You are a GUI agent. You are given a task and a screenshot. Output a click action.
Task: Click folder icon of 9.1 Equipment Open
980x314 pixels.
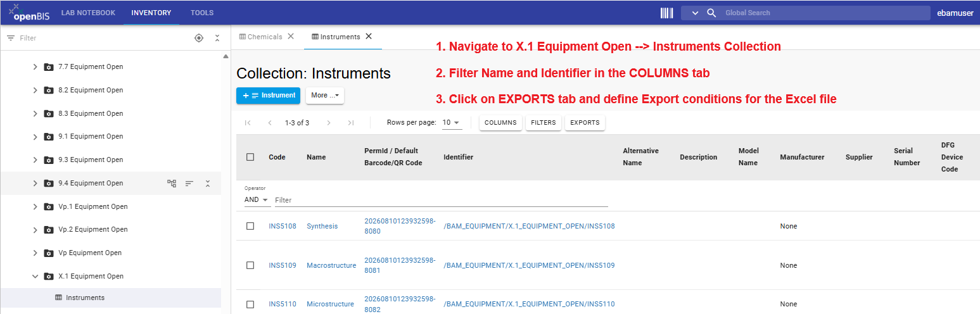coord(49,136)
